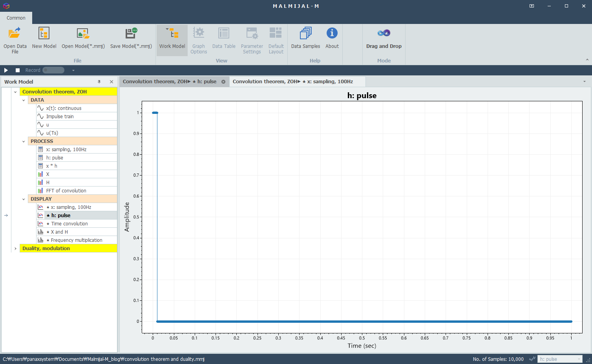This screenshot has width=592, height=364.
Task: Click the x(t): continuous waveform icon
Action: 40,108
